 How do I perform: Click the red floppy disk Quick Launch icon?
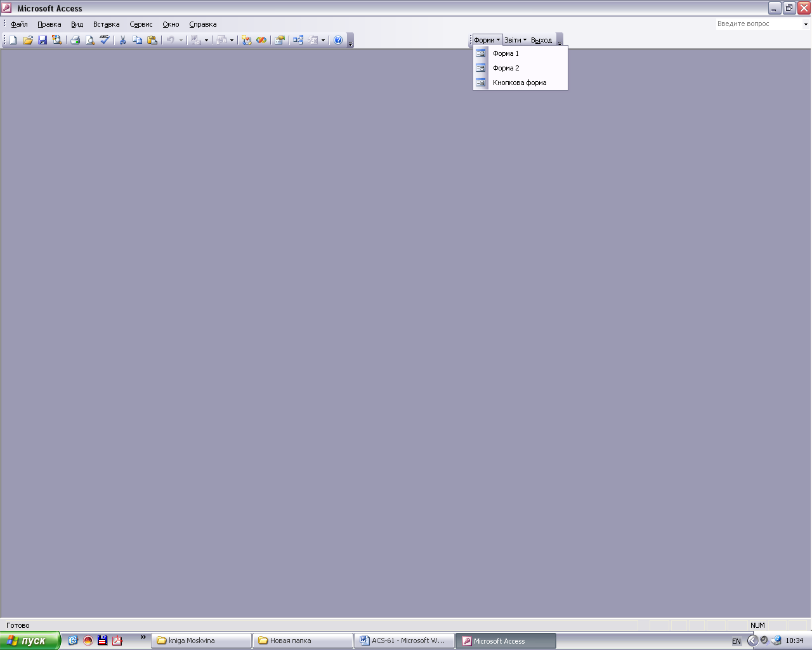point(102,640)
